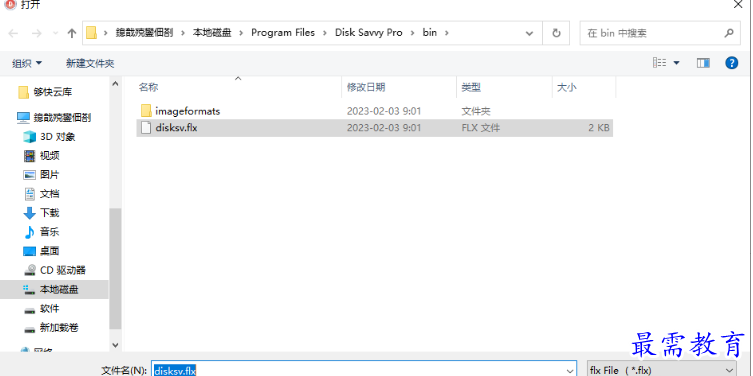Select the computer item in navigation pane

tap(54, 117)
